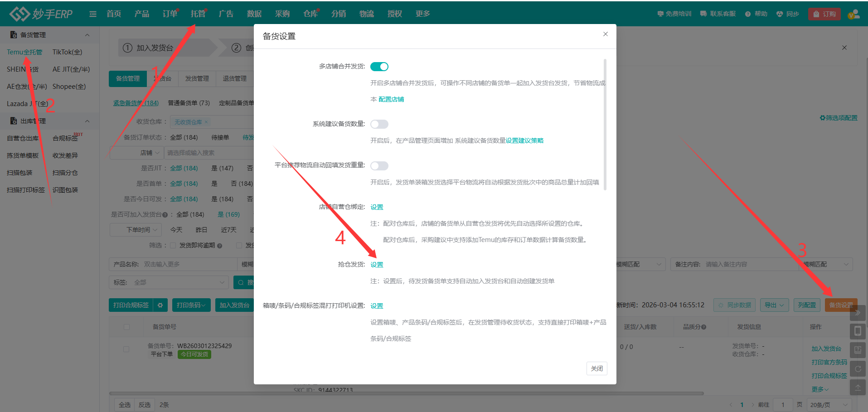Viewport: 868px width, 412px height.
Task: Click 设置 link next to 抢仓发货
Action: 377,265
